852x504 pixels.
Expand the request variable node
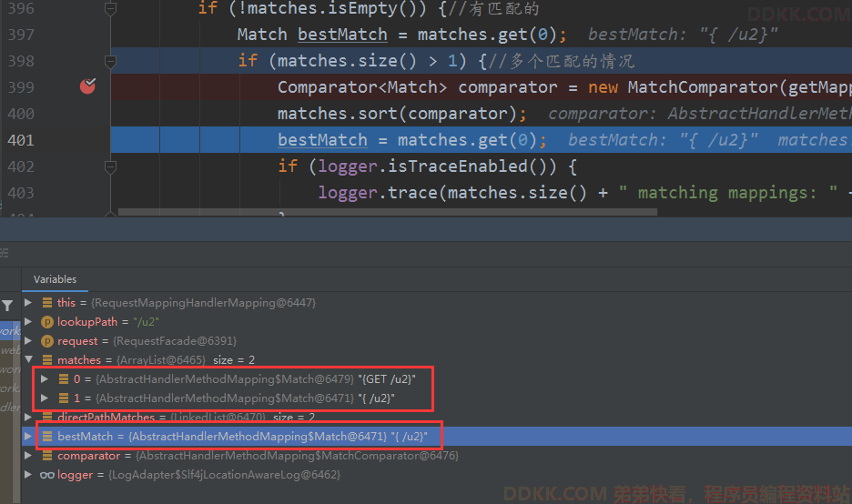tap(28, 340)
